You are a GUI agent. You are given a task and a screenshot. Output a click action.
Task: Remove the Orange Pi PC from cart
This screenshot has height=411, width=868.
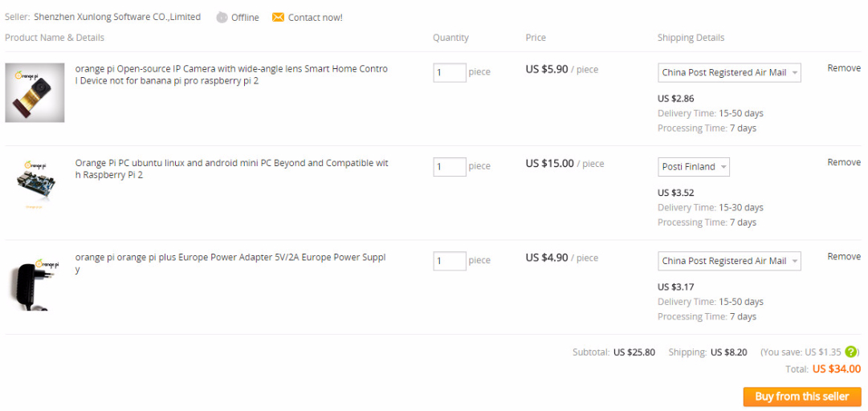pos(844,162)
